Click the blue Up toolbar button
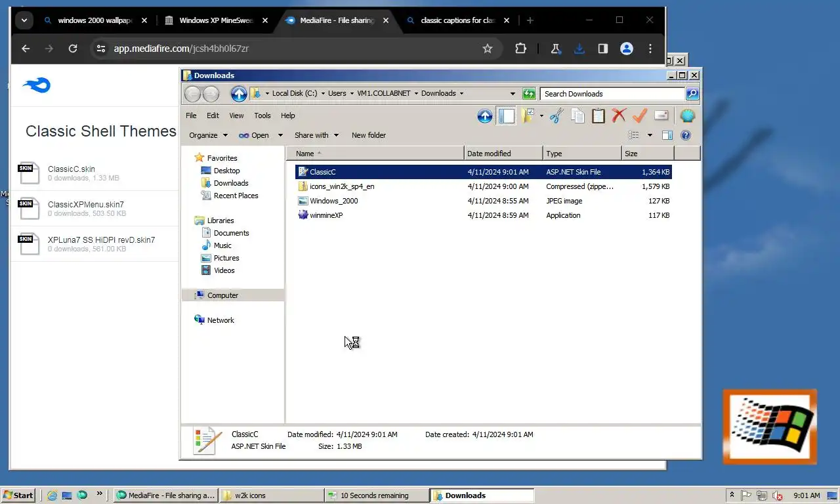The height and width of the screenshot is (504, 840). [485, 116]
